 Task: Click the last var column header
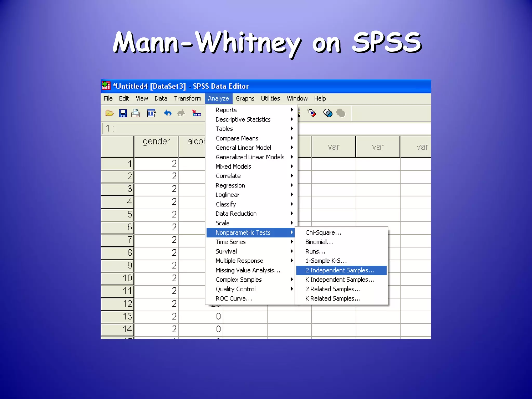pyautogui.click(x=416, y=147)
